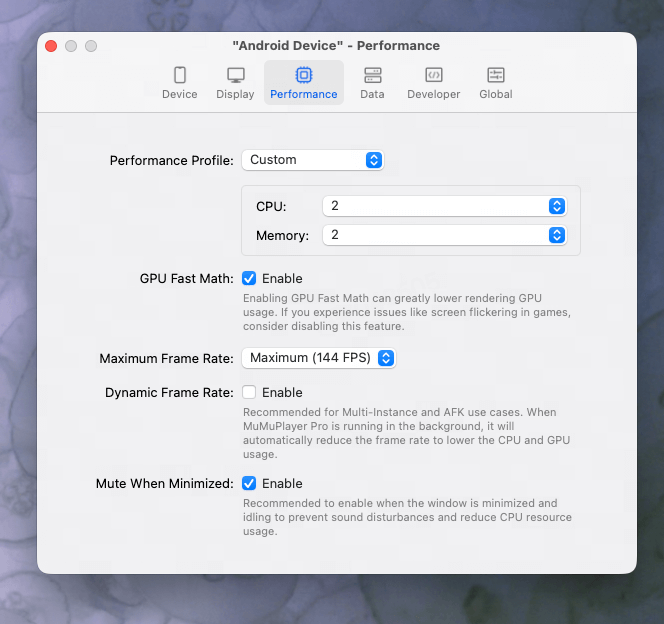Click the "Developer" tab label text
The width and height of the screenshot is (664, 624).
coord(433,95)
